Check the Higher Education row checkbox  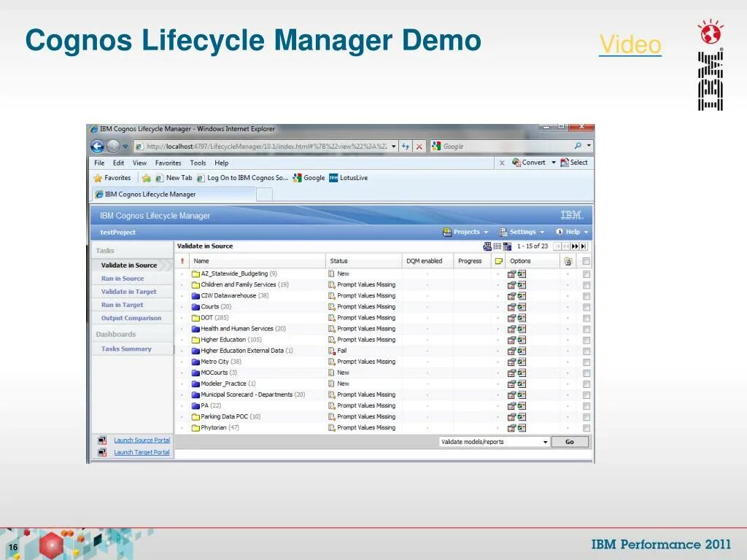pos(587,340)
